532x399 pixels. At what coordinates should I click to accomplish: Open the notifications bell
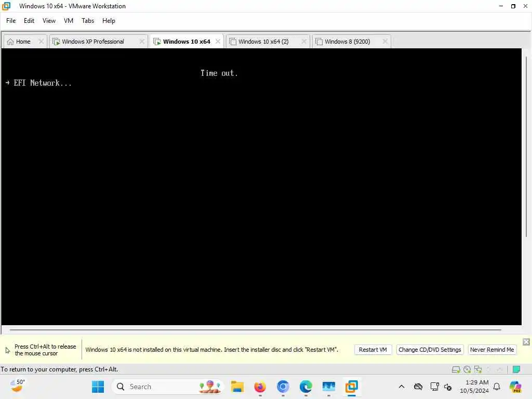497,387
